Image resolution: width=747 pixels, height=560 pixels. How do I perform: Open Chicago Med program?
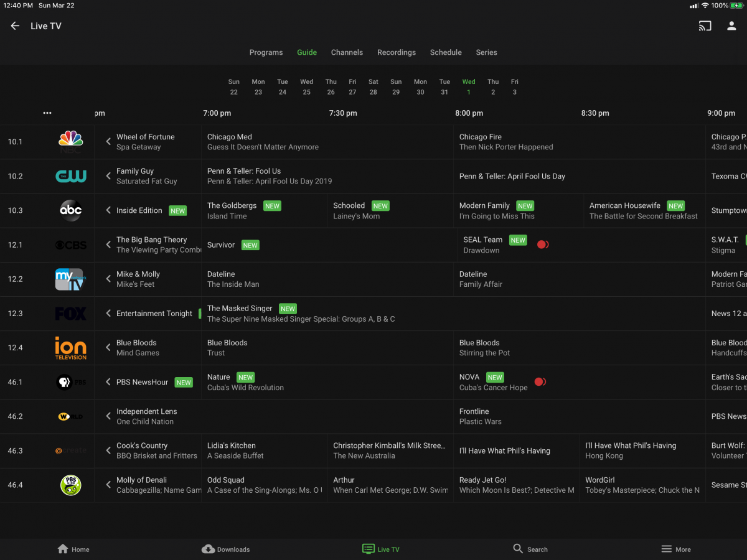(327, 142)
